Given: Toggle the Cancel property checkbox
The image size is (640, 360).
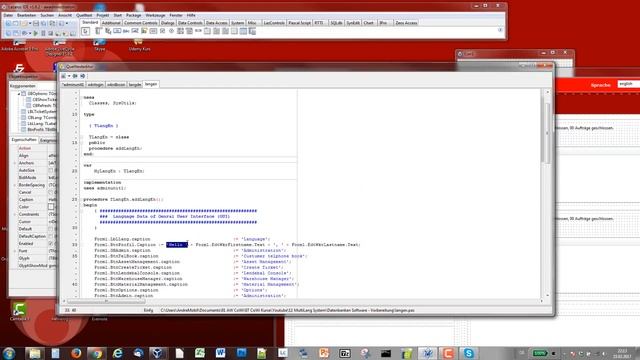Looking at the screenshot, I should point(51,192).
